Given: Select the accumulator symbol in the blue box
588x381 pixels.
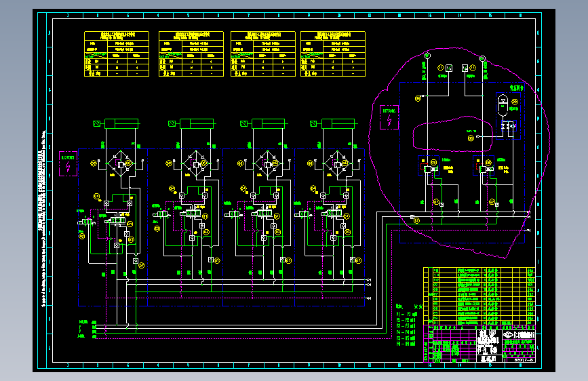Looking at the screenshot, I should pos(503,105).
